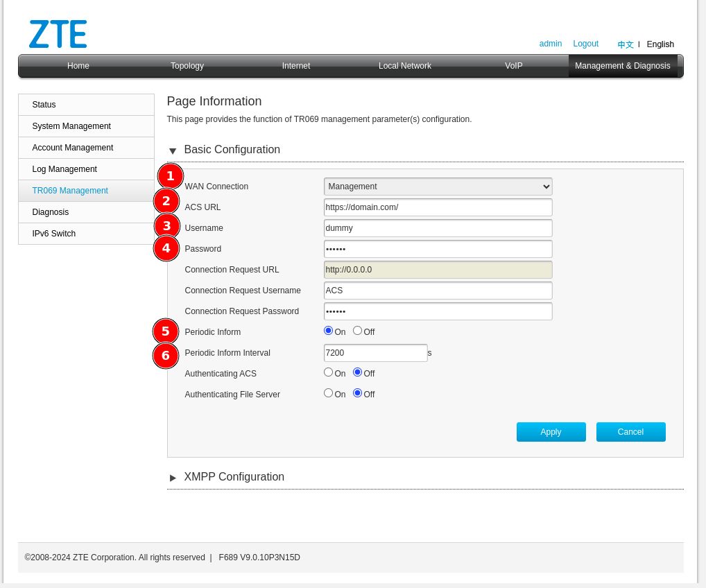Click the ZTE logo

(58, 34)
